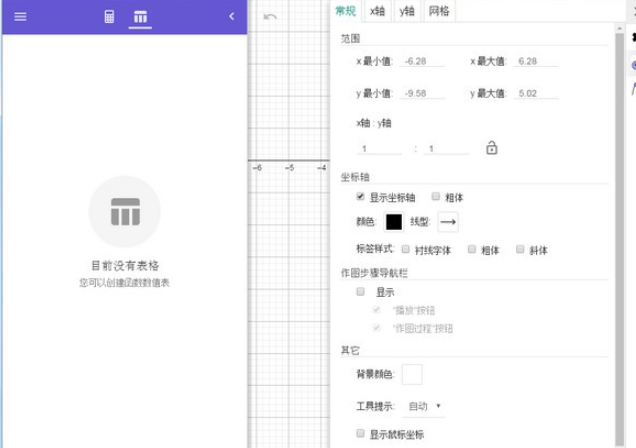636x448 pixels.
Task: Click the 作图步骤导航栏 section heading
Action: (x=374, y=273)
